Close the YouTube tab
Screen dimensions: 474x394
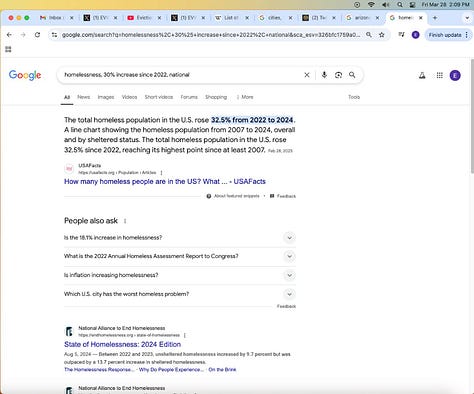pyautogui.click(x=159, y=18)
